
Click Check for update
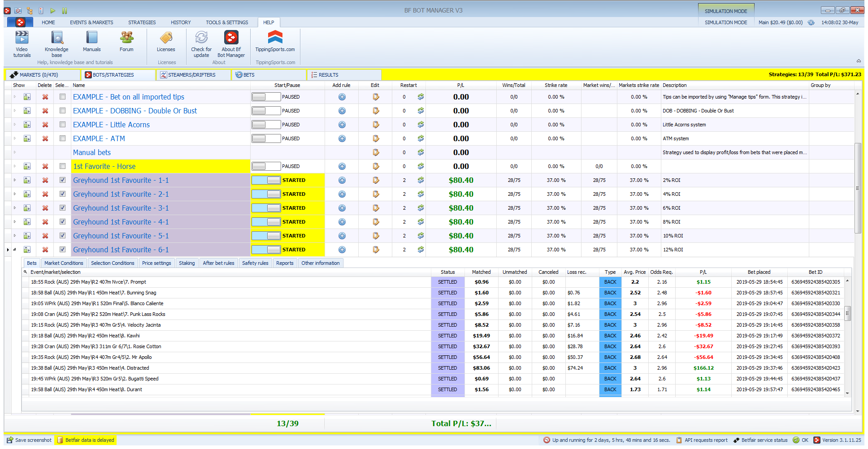[201, 44]
